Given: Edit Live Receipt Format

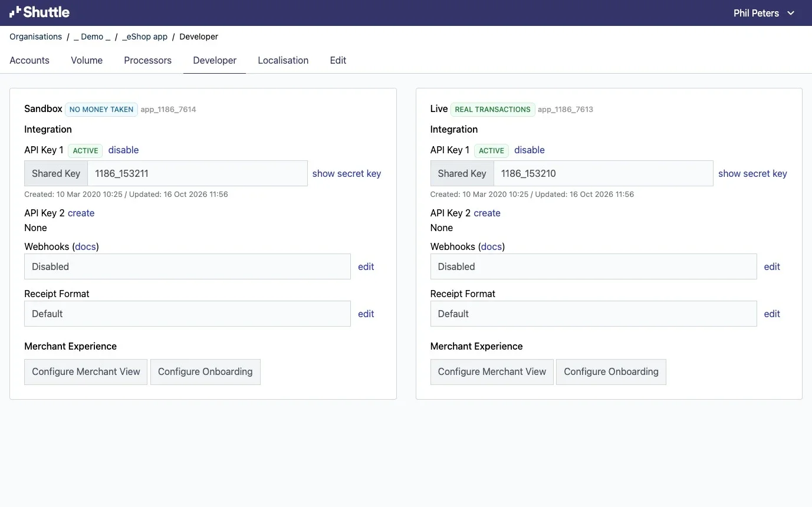Looking at the screenshot, I should [x=772, y=314].
